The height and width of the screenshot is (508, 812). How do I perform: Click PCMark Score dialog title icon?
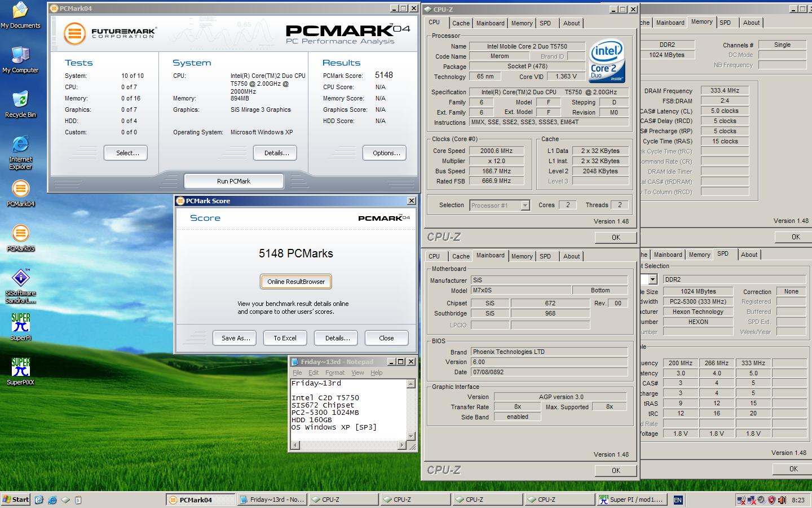tap(180, 201)
